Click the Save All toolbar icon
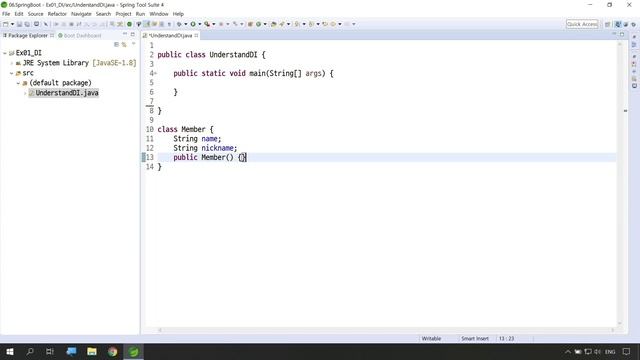 27,24
